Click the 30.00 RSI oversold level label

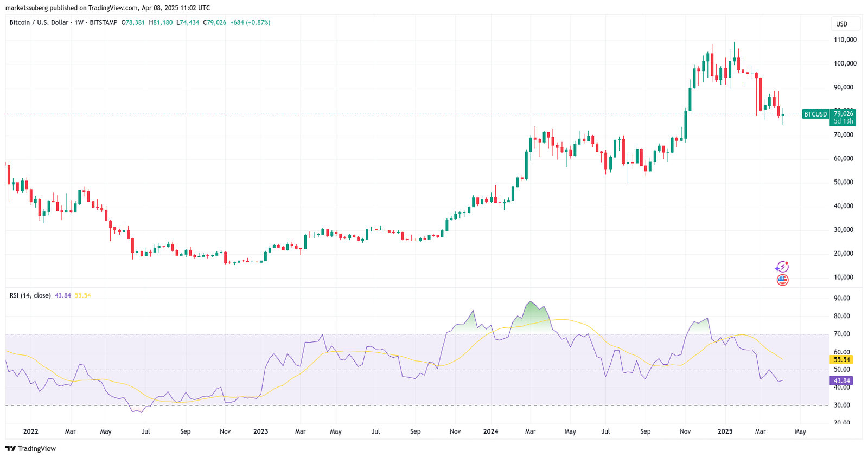tap(842, 405)
